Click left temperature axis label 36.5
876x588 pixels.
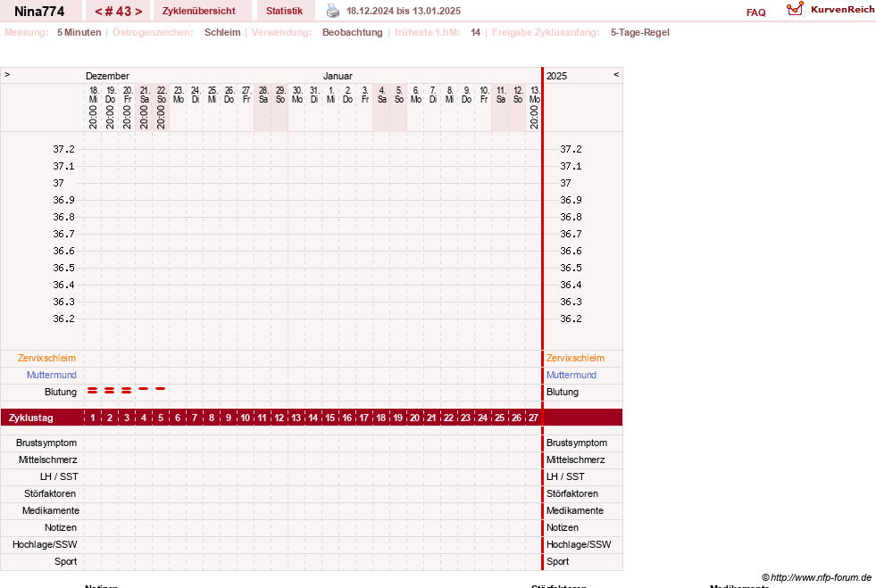pyautogui.click(x=63, y=268)
